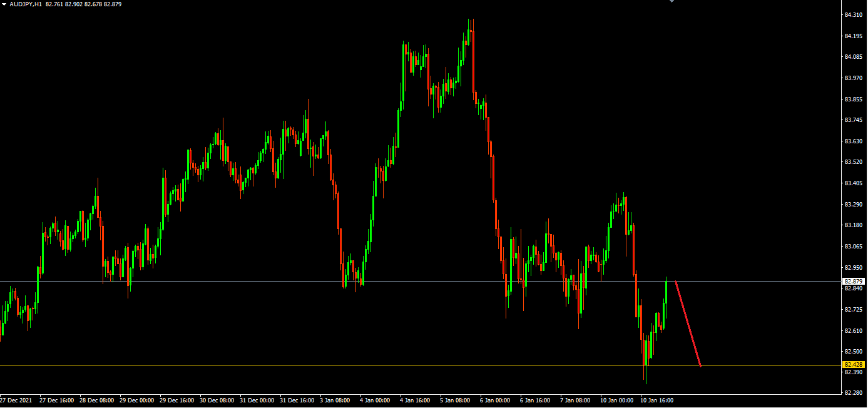This screenshot has height=408, width=868.
Task: Click the 30 Dec 08:00 time label
Action: [x=217, y=400]
